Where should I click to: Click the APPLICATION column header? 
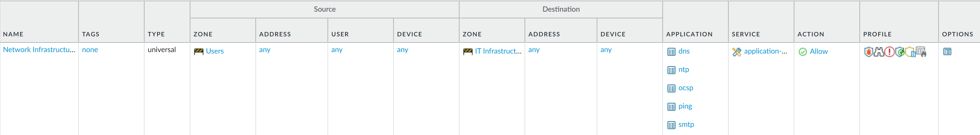coord(689,34)
